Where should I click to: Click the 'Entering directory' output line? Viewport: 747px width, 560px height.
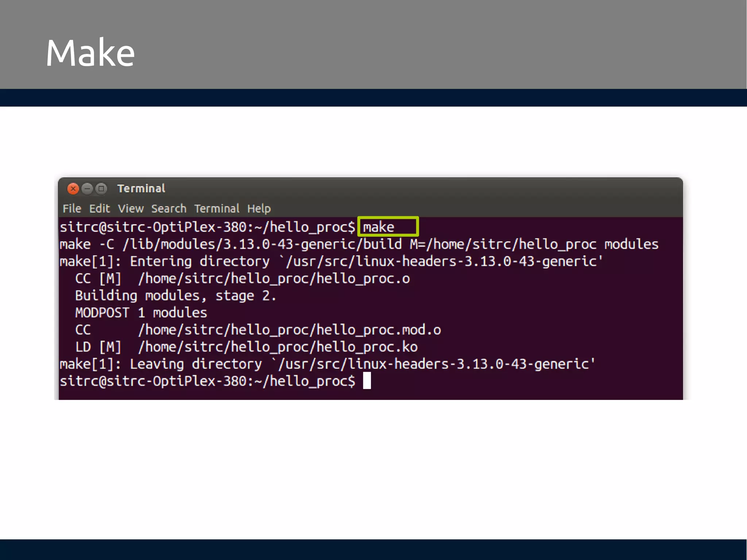tap(331, 261)
